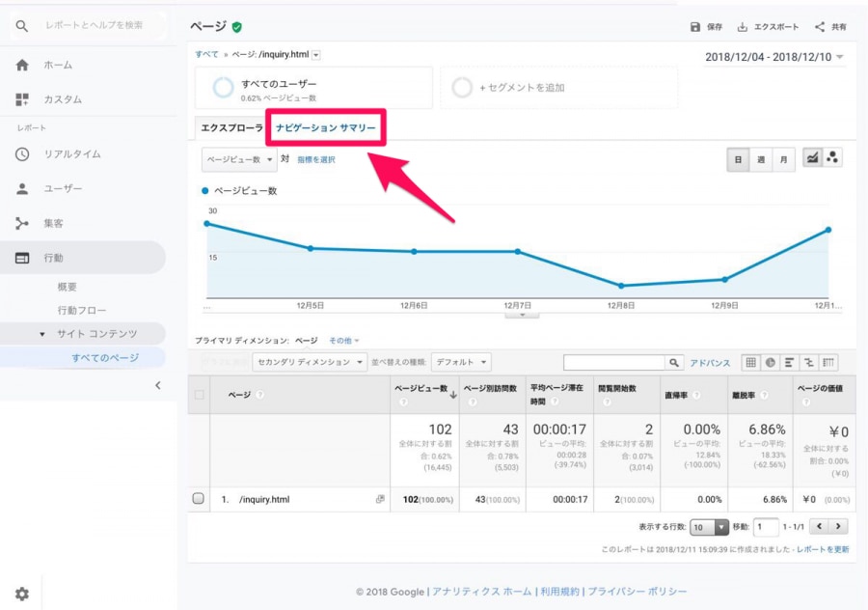Open the ページビュー数 metric dropdown
Screen dimensions: 868x610
click(239, 159)
